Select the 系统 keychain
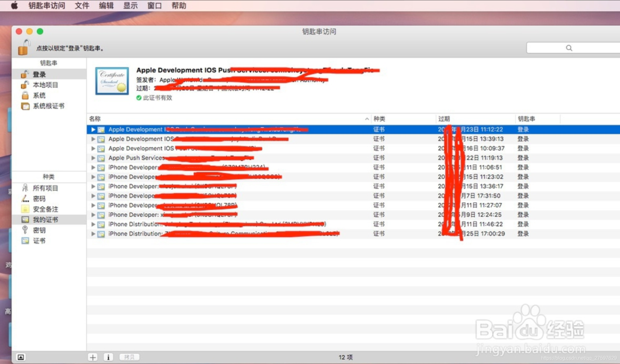The image size is (620, 364). point(49,95)
